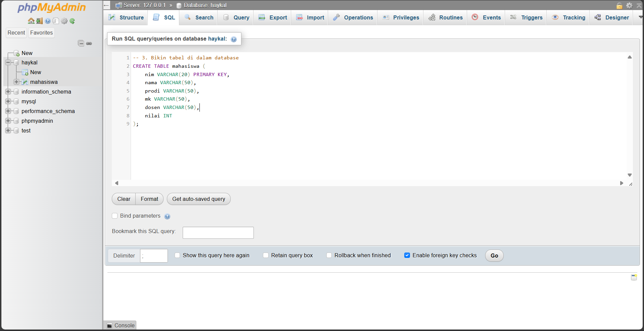
Task: Click editor horizontal scrollbar right arrow
Action: click(622, 183)
